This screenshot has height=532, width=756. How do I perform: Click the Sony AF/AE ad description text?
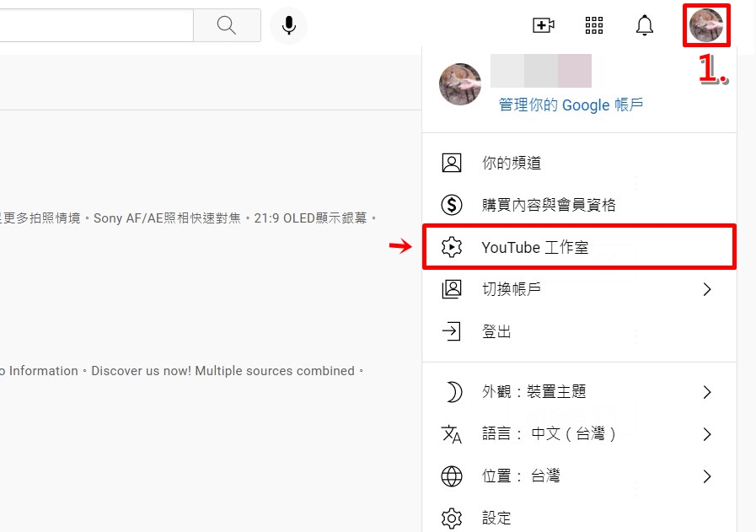pyautogui.click(x=188, y=218)
